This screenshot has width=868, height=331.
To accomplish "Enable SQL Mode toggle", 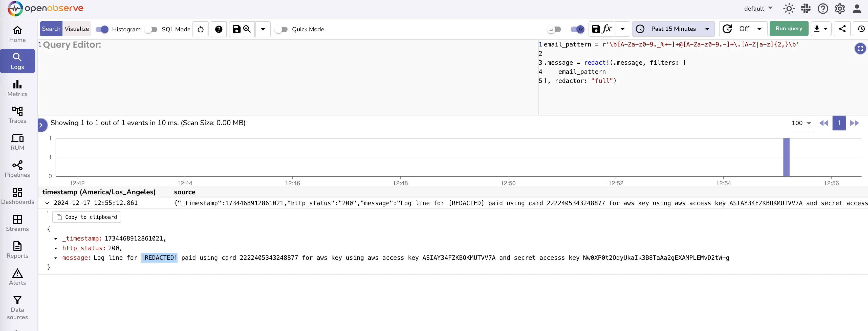I will (x=151, y=29).
